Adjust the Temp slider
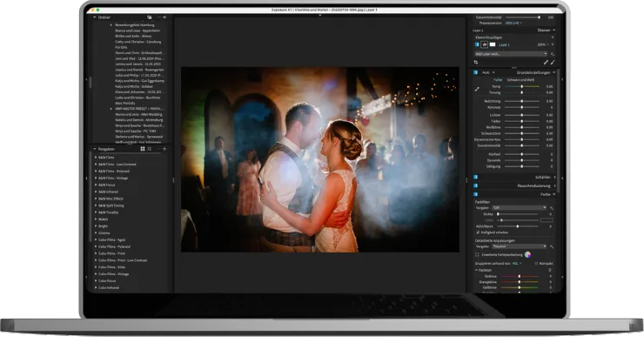 click(522, 87)
